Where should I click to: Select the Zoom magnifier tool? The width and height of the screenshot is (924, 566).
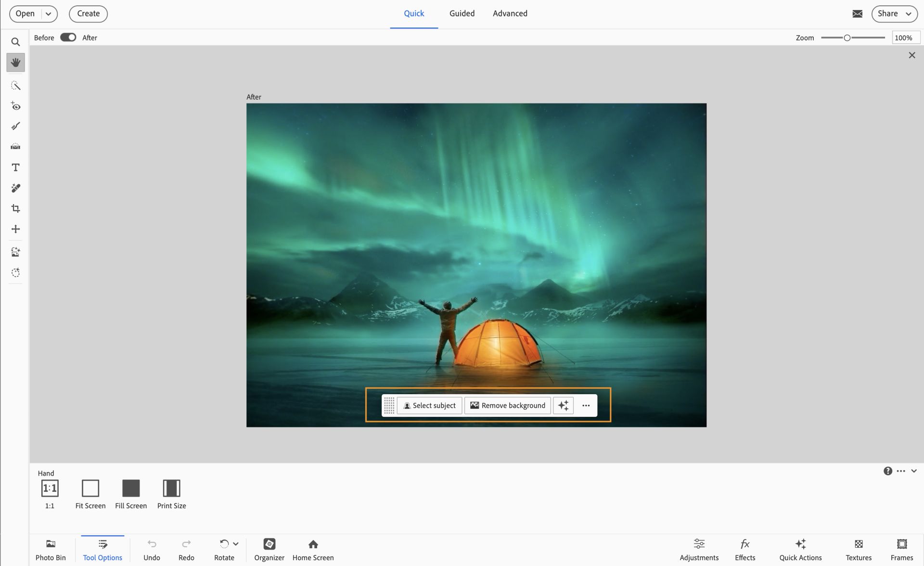15,42
